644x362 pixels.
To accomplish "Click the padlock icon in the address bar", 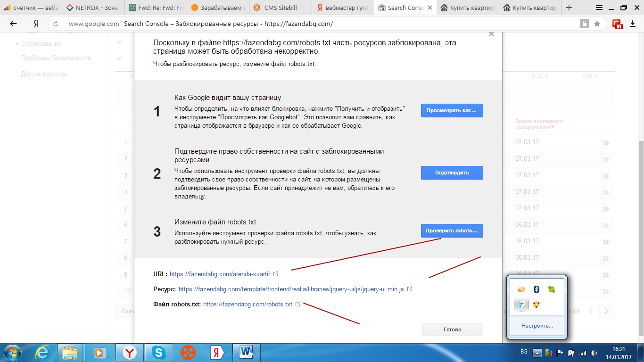I will pyautogui.click(x=585, y=24).
